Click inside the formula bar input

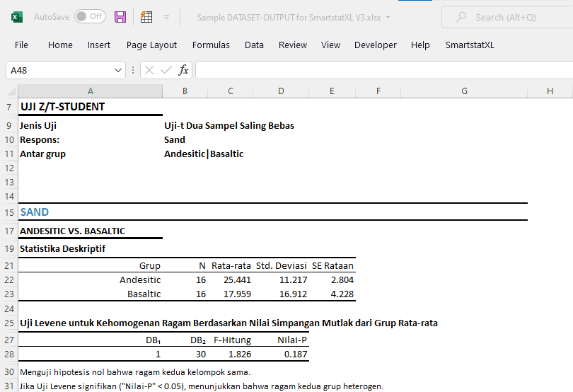382,70
